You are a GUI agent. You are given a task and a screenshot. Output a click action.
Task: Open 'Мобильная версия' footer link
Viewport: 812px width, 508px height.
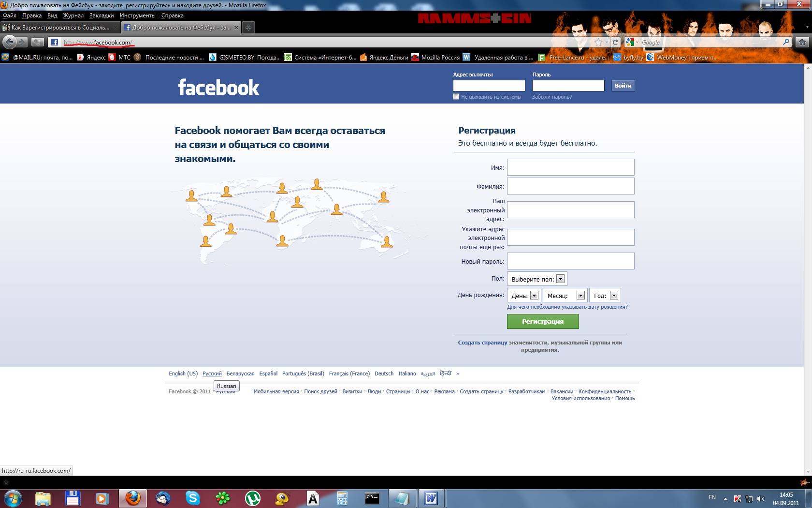point(276,391)
